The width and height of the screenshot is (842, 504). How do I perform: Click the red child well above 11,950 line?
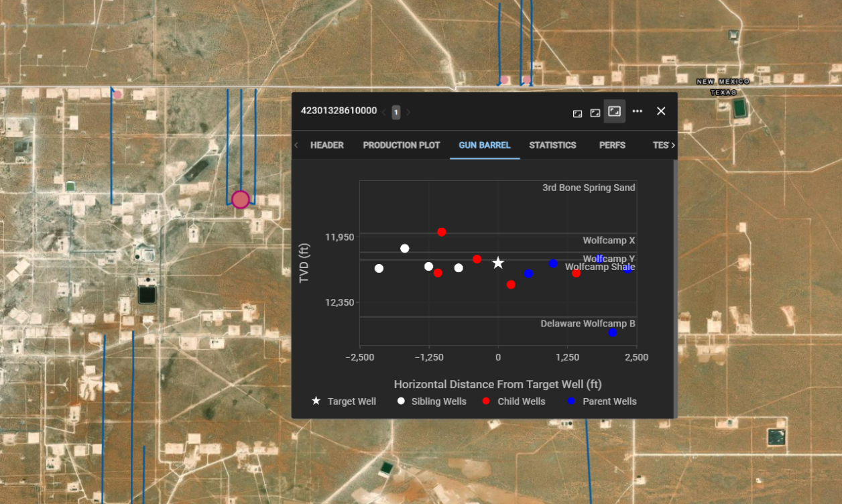click(442, 232)
